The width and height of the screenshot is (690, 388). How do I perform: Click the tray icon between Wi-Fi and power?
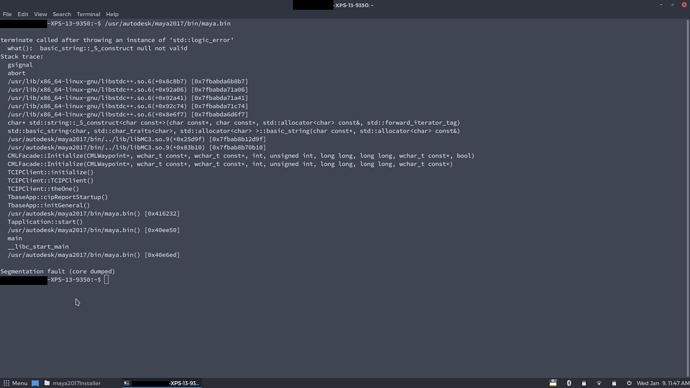click(x=614, y=383)
